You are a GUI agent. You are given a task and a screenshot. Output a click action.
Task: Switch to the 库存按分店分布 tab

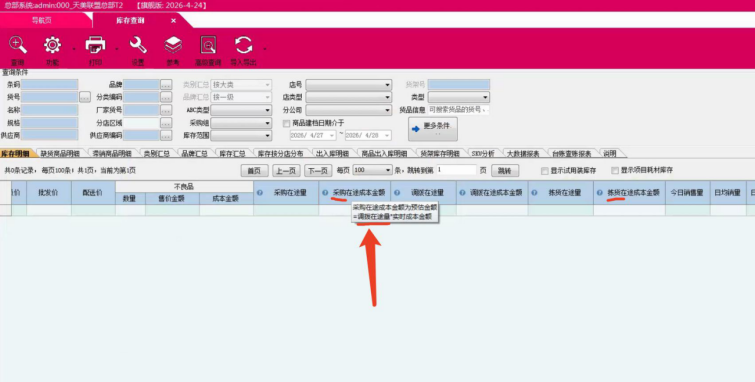coord(281,154)
